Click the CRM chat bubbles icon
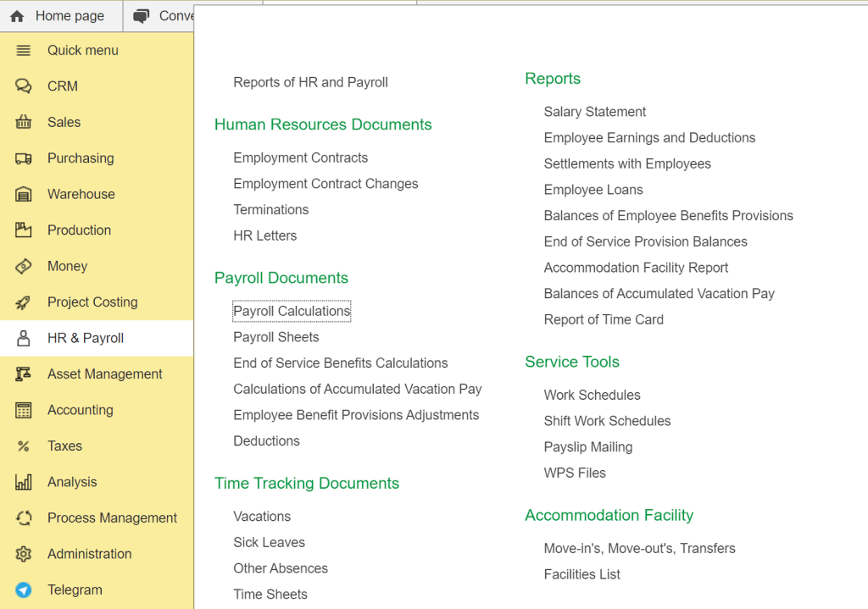The height and width of the screenshot is (609, 868). [23, 86]
